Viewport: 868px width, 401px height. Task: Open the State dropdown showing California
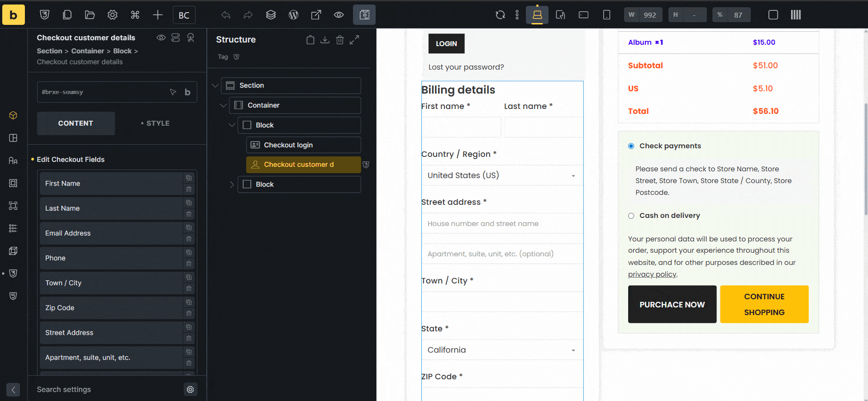coord(502,350)
